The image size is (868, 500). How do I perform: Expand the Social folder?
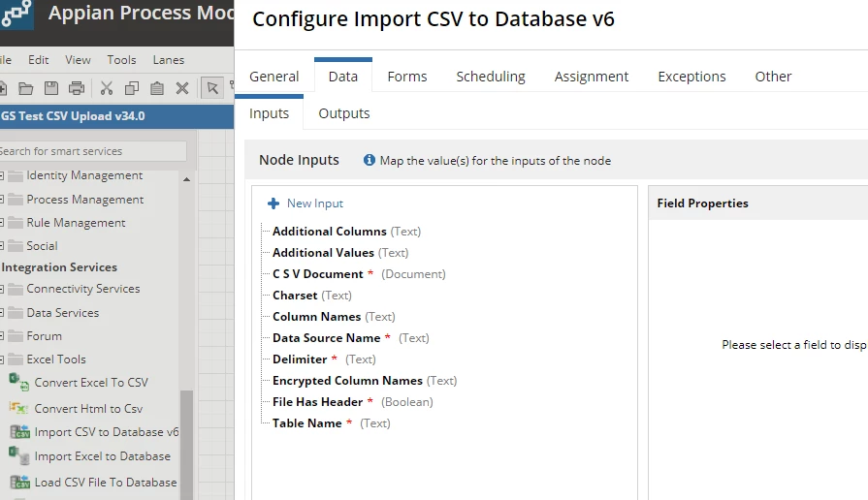(2, 245)
